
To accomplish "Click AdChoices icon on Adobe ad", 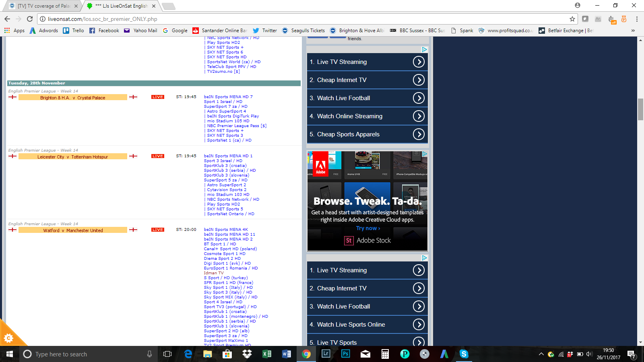I will tap(424, 154).
